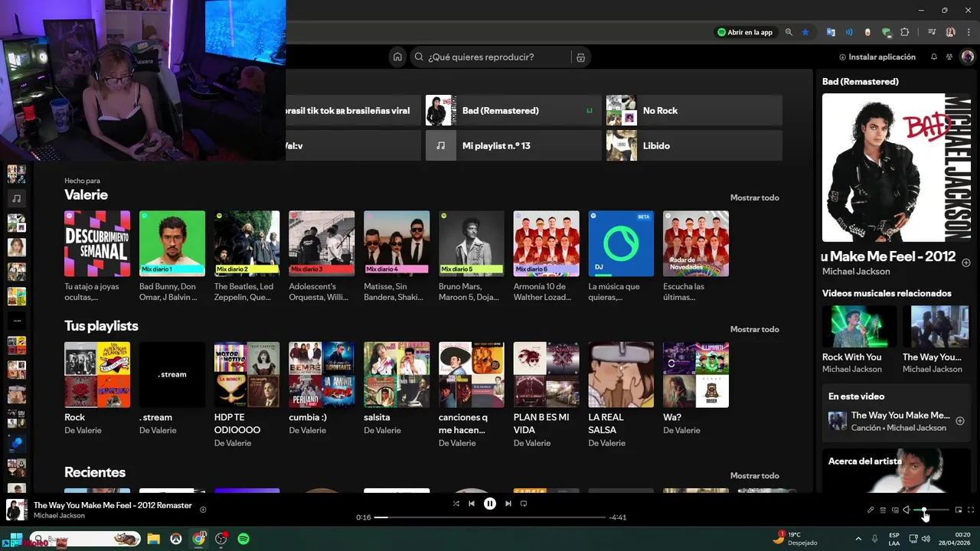This screenshot has height=551, width=980.
Task: Open Overwatch icon on the taskbar
Action: pyautogui.click(x=176, y=539)
